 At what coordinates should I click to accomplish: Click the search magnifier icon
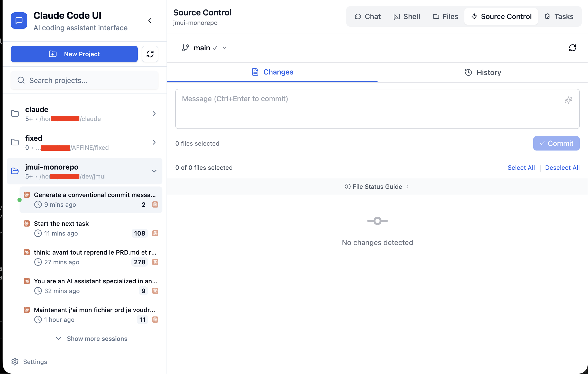tap(21, 80)
